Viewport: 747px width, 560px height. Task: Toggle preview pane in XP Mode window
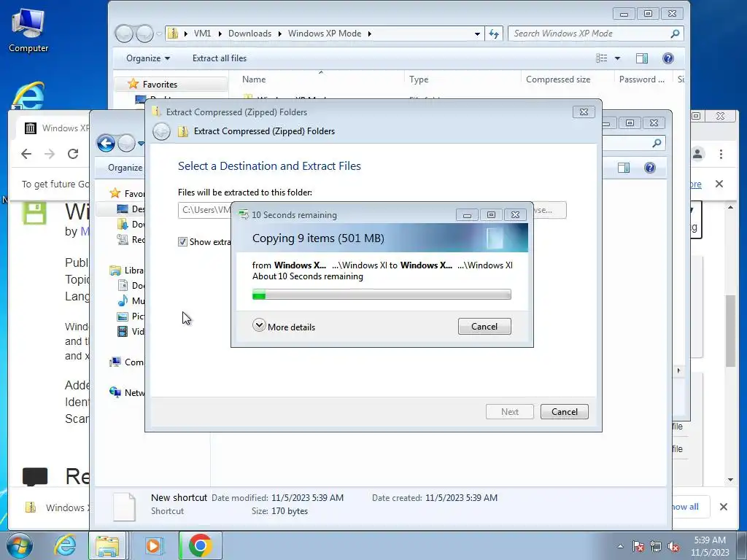tap(642, 58)
